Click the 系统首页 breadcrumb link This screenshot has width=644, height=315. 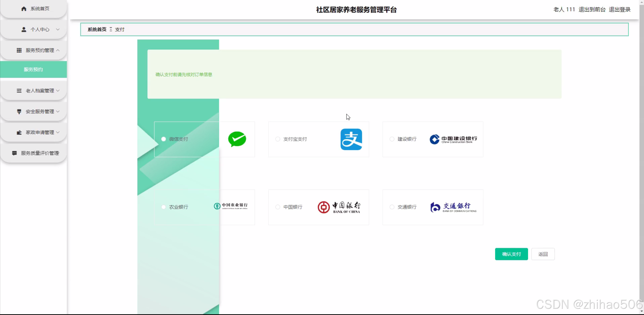click(x=97, y=29)
